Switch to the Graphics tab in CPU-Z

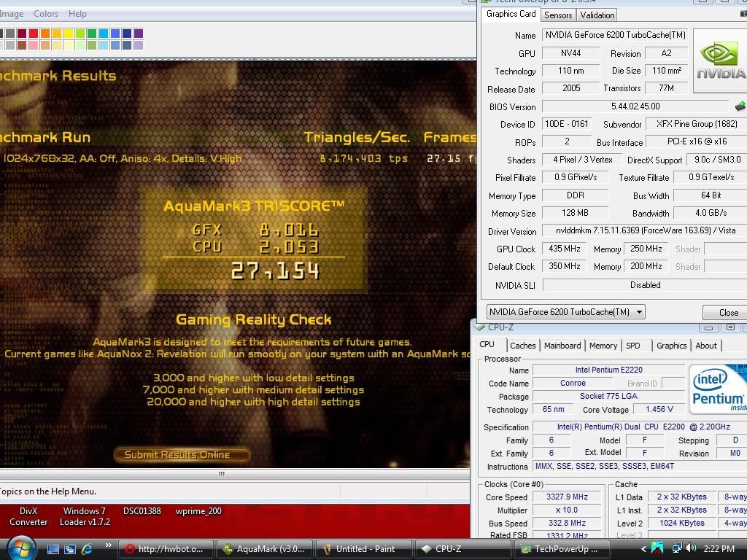(671, 346)
